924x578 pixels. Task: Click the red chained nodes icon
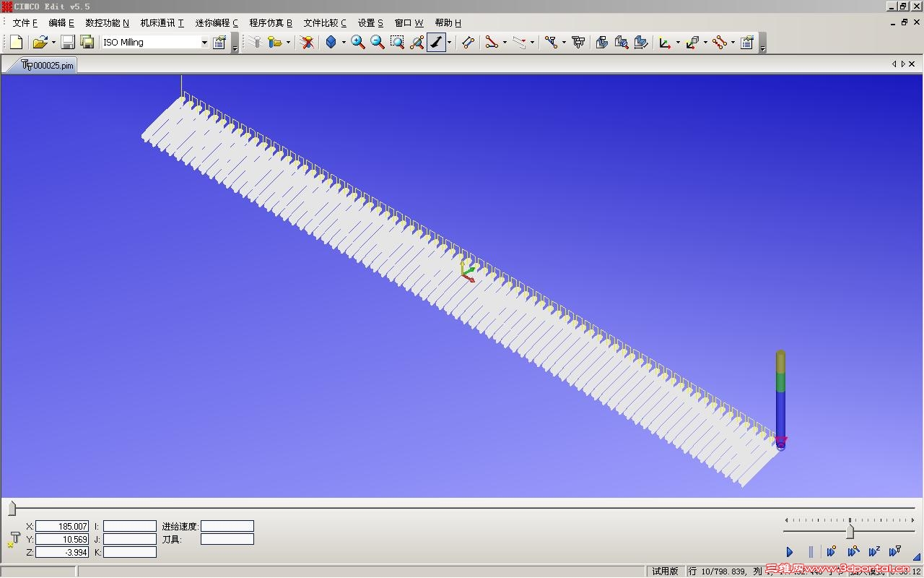click(720, 42)
